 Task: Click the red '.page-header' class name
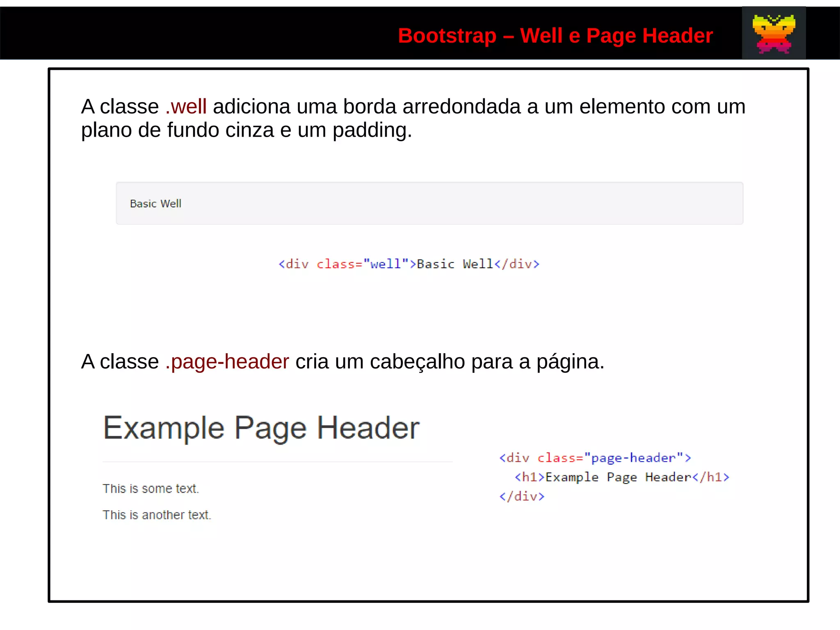click(227, 362)
